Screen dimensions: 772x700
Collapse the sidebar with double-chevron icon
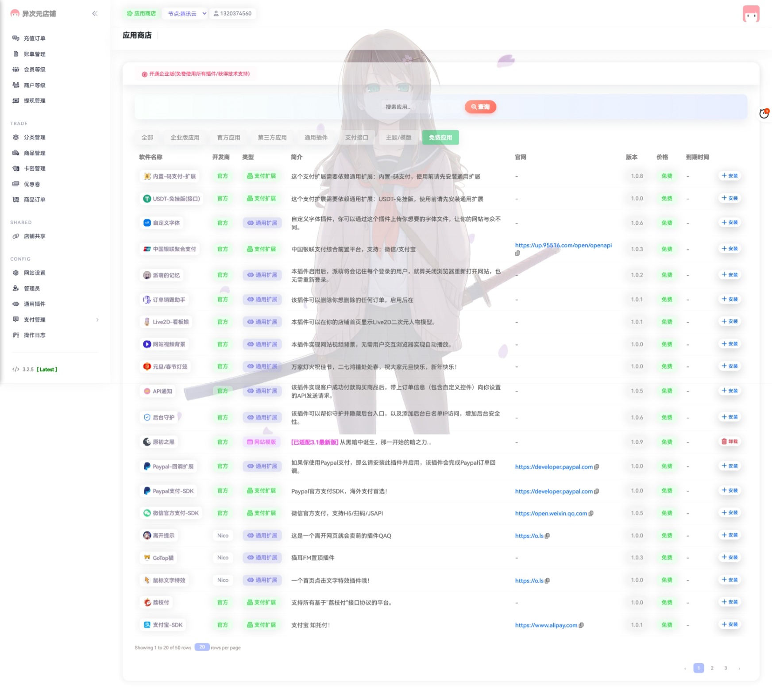[x=95, y=14]
